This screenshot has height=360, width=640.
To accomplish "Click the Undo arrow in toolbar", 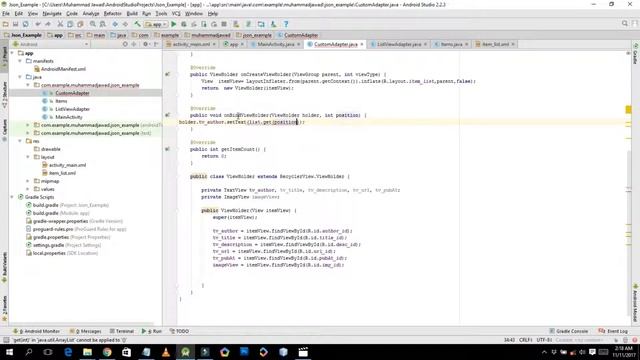I will [38, 24].
